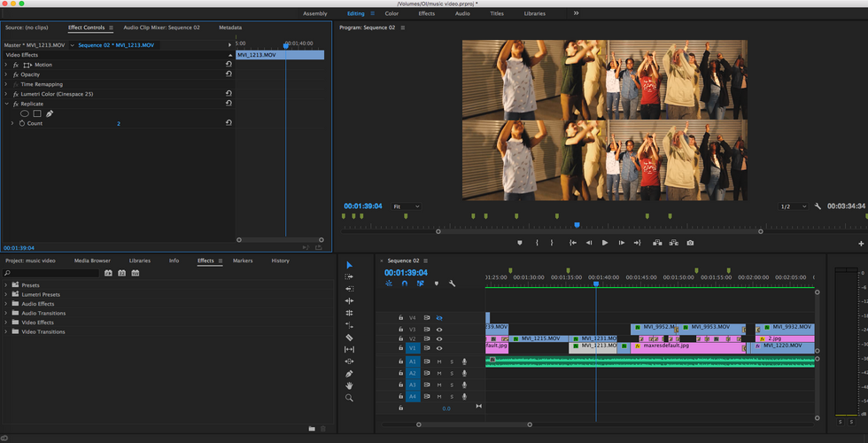Open the Media Browser tab
The height and width of the screenshot is (443, 868).
tap(92, 260)
